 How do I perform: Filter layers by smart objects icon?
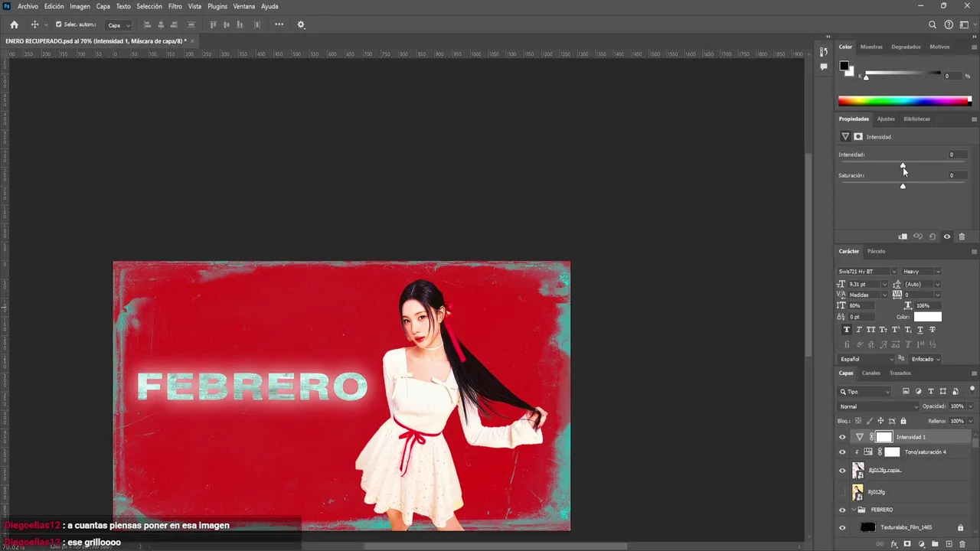[x=955, y=391]
